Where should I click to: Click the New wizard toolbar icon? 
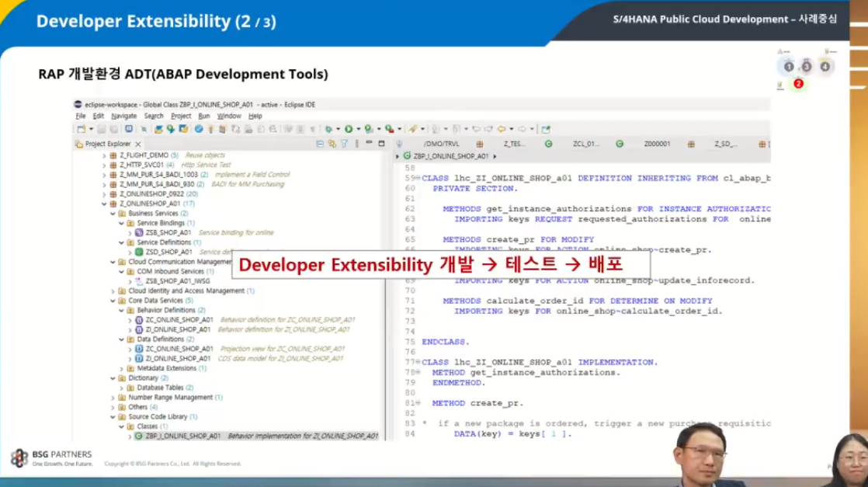pyautogui.click(x=82, y=129)
